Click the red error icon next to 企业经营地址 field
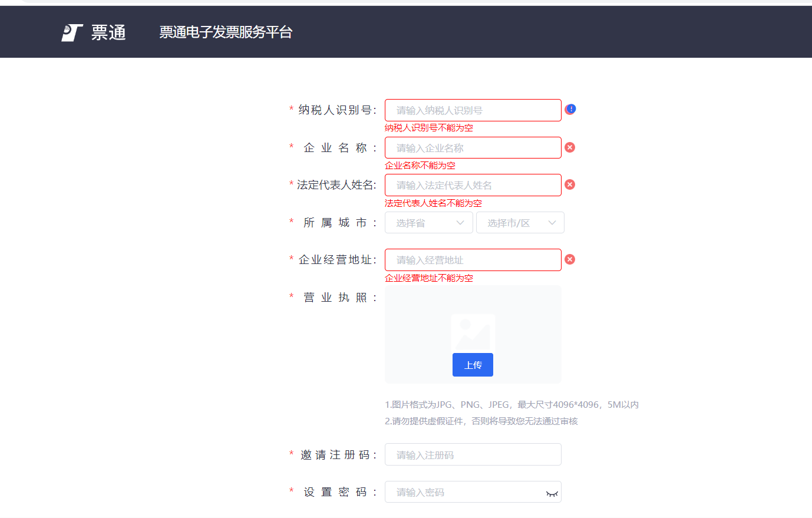The height and width of the screenshot is (518, 812). (x=570, y=259)
